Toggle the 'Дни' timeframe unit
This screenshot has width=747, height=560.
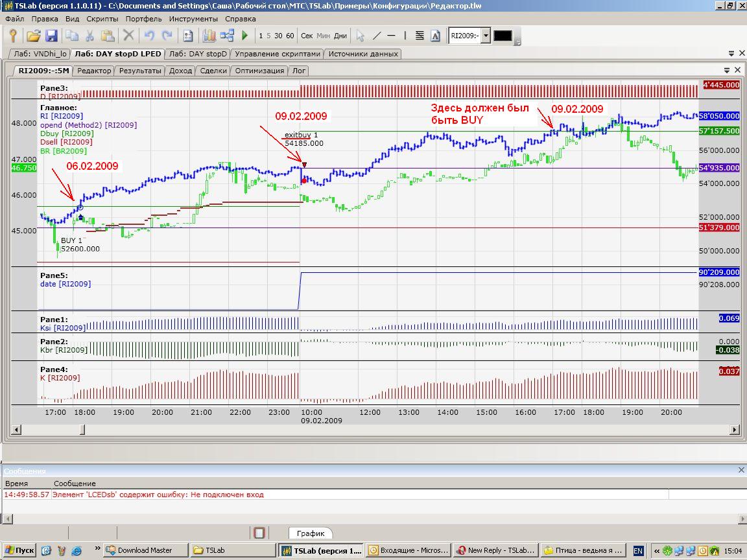pyautogui.click(x=340, y=36)
